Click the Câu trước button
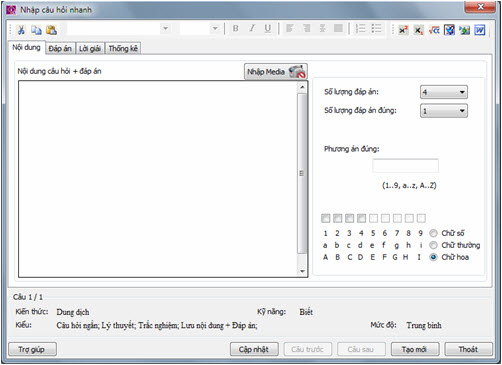The image size is (502, 365). coord(308,349)
